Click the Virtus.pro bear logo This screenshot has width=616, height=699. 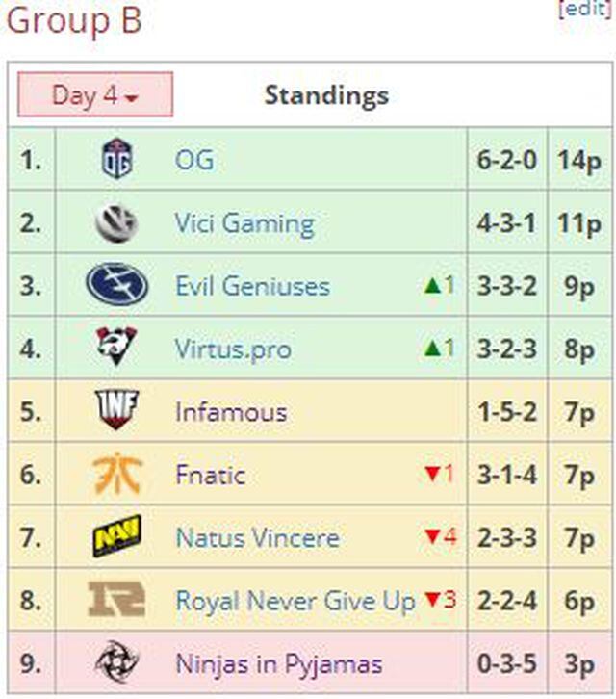point(116,348)
